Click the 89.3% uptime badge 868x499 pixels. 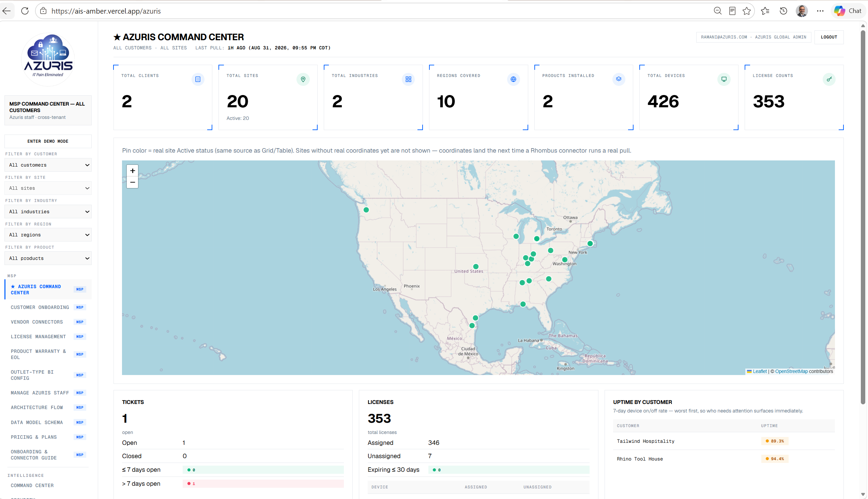tap(775, 441)
